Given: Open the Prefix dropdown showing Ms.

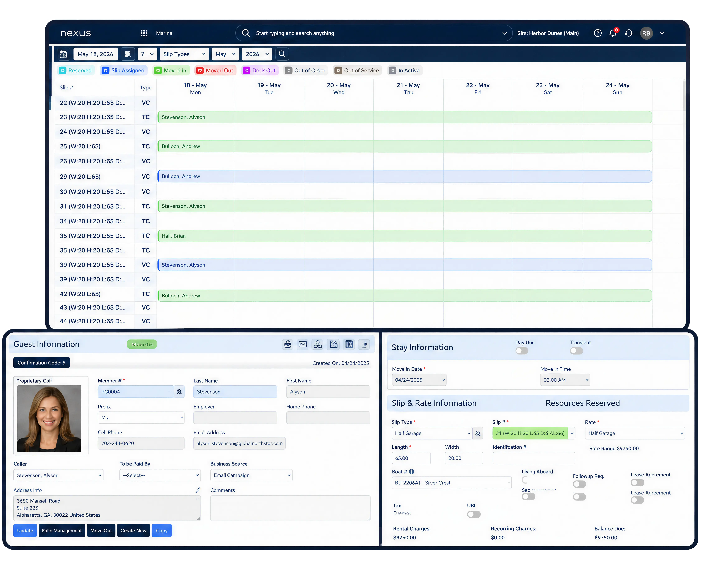Looking at the screenshot, I should [x=141, y=418].
